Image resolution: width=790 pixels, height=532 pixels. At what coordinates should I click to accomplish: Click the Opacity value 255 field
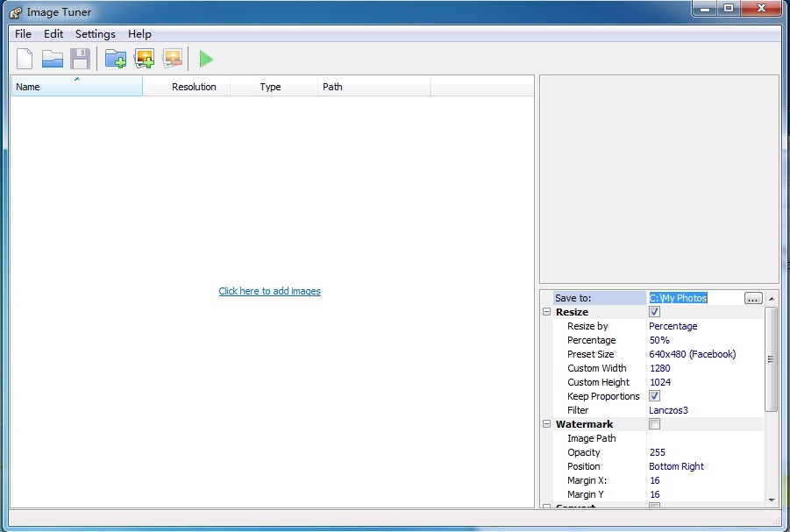pos(658,452)
